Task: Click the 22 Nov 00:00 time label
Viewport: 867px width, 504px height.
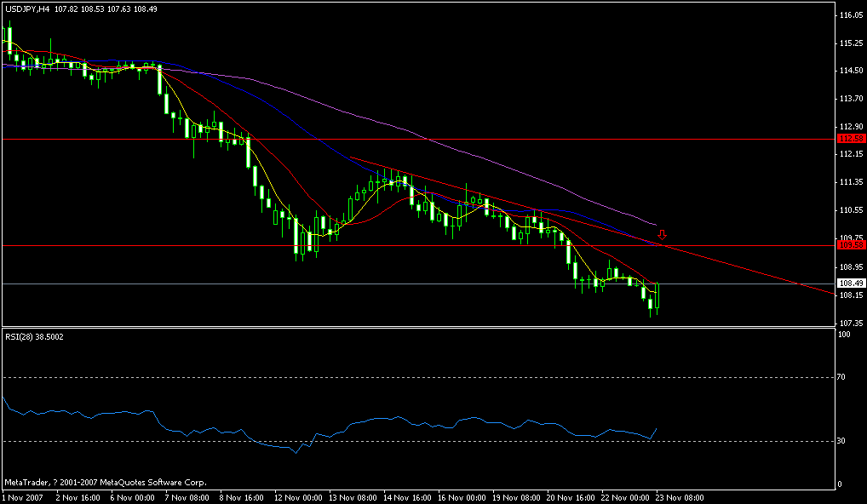Action: tap(627, 498)
